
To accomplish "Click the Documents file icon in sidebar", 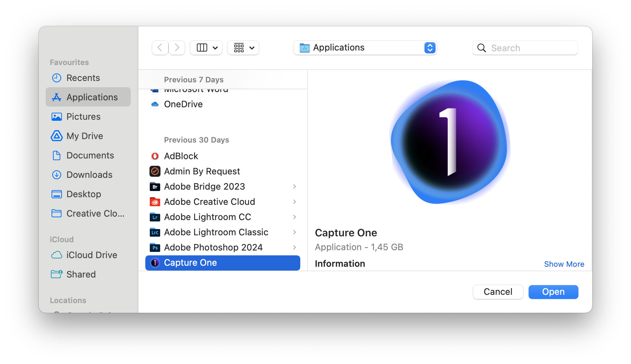I will click(56, 155).
